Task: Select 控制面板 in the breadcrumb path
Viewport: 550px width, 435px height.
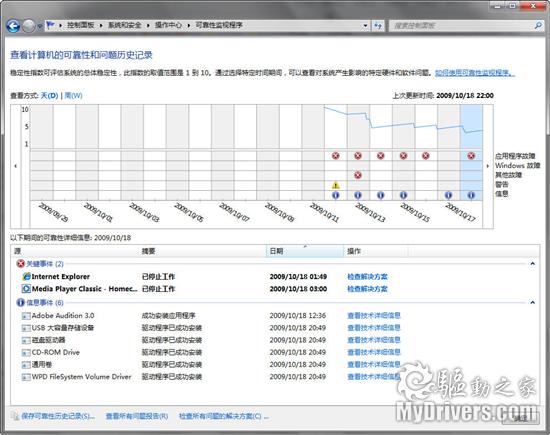Action: pos(81,25)
